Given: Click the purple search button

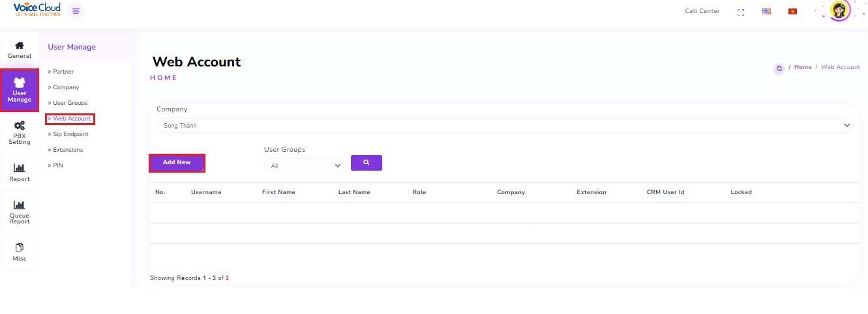Looking at the screenshot, I should coord(366,163).
